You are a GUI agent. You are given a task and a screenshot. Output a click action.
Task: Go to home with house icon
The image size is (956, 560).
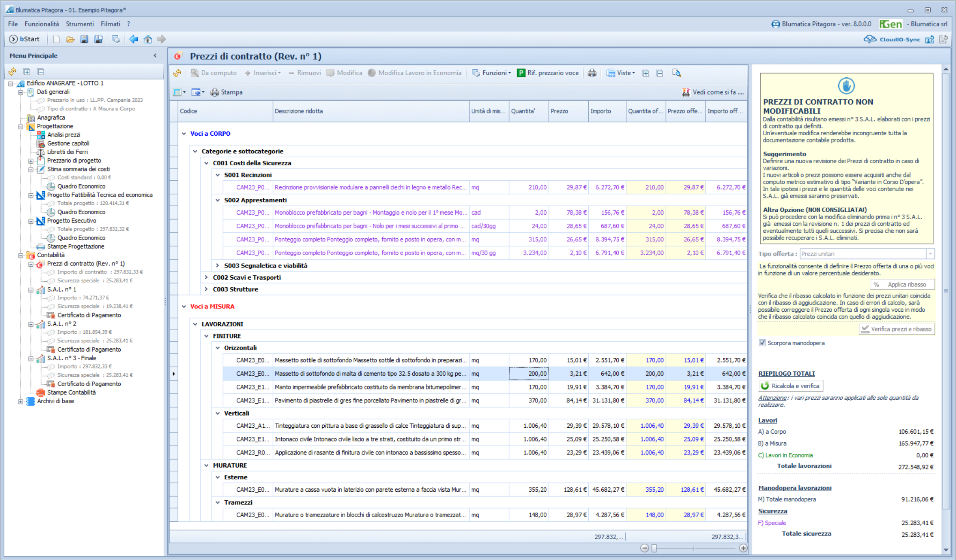[148, 39]
